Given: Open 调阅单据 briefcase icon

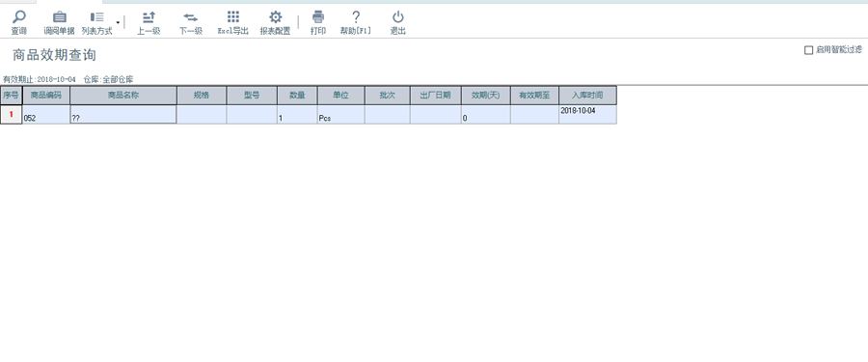Looking at the screenshot, I should click(59, 17).
